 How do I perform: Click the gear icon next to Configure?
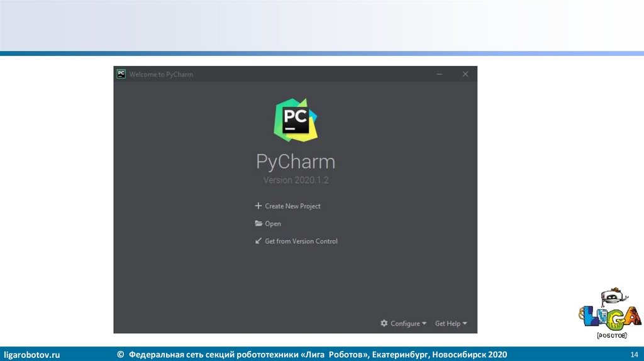pos(384,323)
